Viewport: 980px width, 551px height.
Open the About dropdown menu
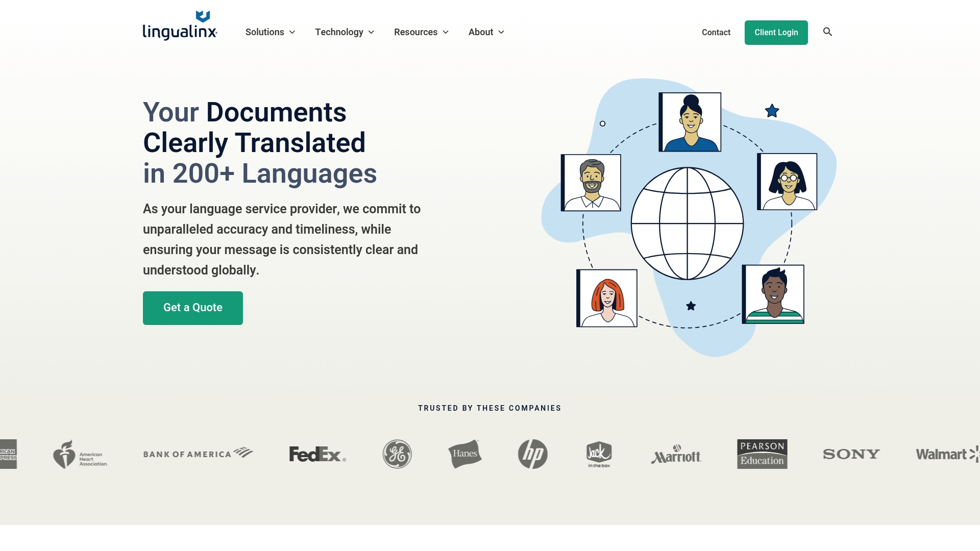click(x=485, y=32)
